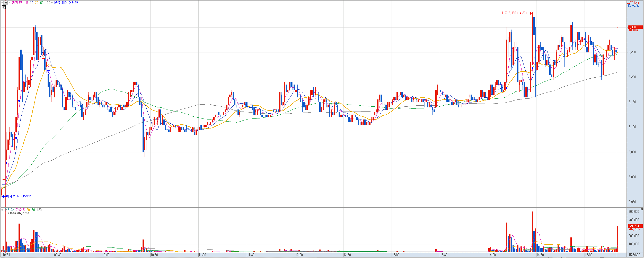Click the 최저 2,960 (15:19) low label
Image resolution: width=644 pixels, height=258 pixels.
coord(18,196)
